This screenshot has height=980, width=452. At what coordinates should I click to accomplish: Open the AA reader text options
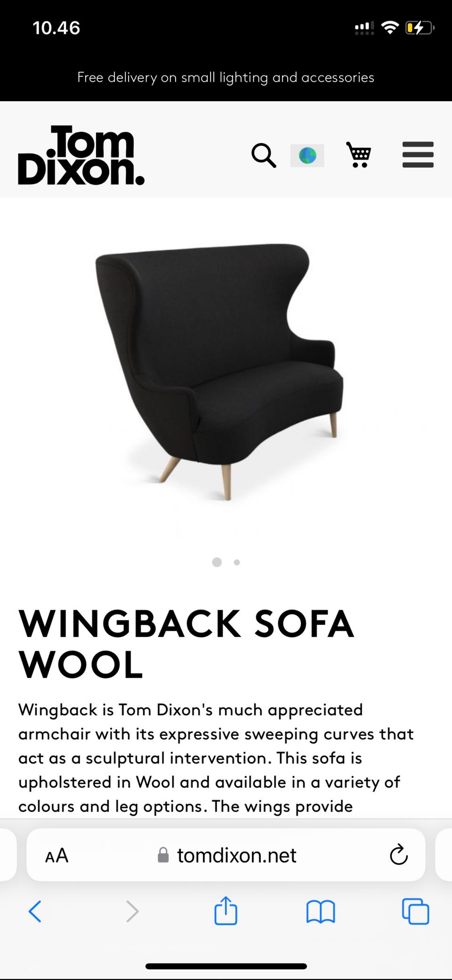point(56,855)
